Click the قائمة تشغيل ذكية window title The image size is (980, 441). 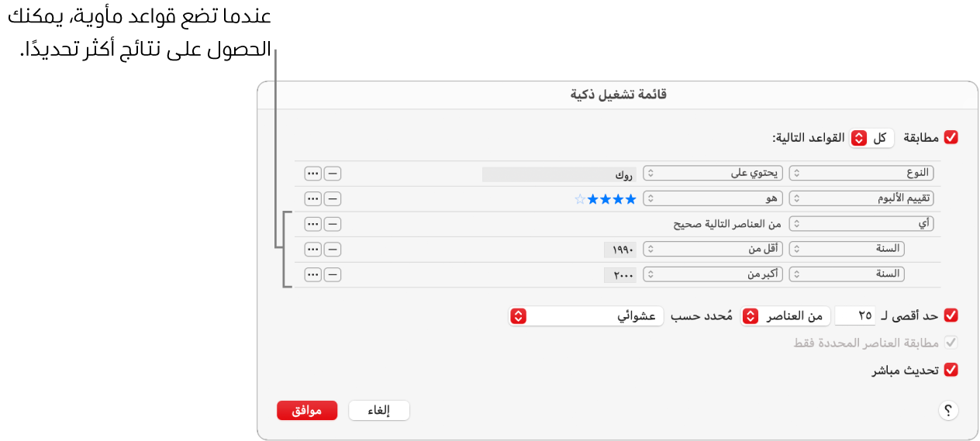[x=618, y=95]
